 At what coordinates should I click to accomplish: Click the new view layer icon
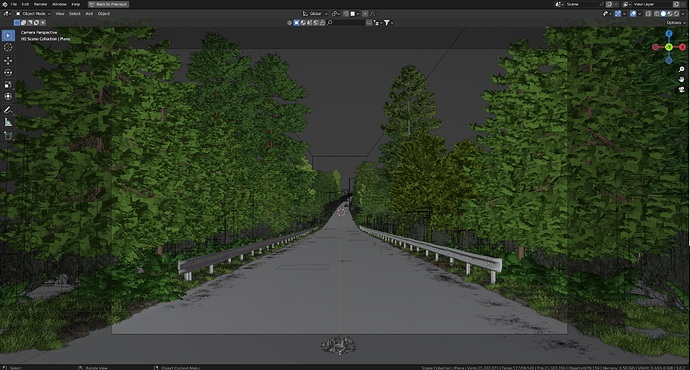tap(676, 4)
